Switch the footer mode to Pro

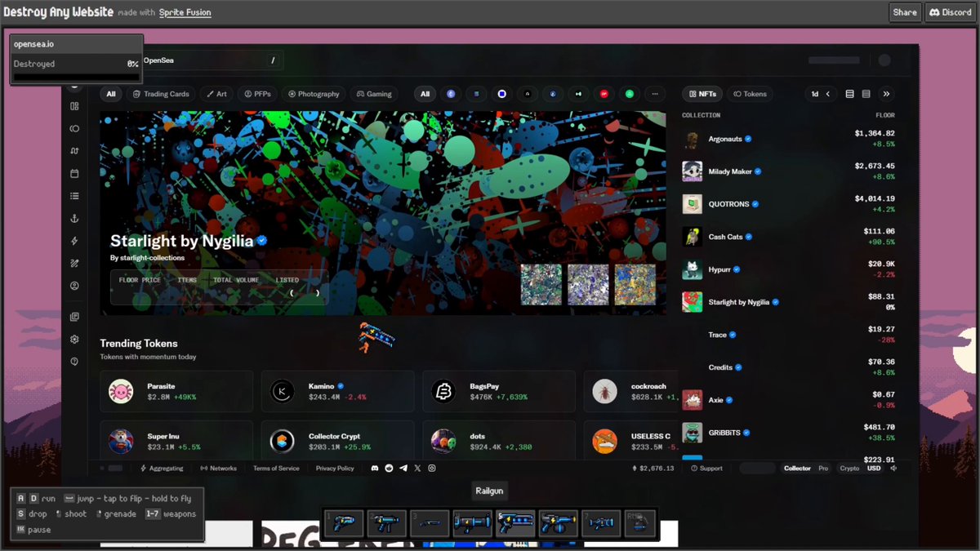point(823,469)
